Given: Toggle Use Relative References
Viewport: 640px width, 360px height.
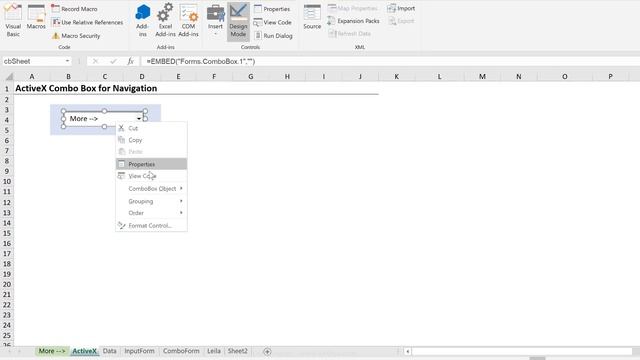Looking at the screenshot, I should point(87,22).
